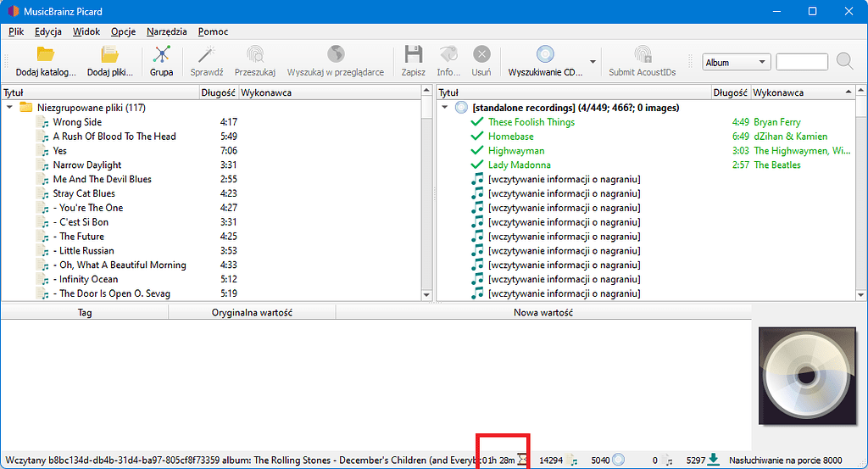The image size is (868, 469).
Task: Click the file icon beside Wrong Side
Action: (x=42, y=122)
